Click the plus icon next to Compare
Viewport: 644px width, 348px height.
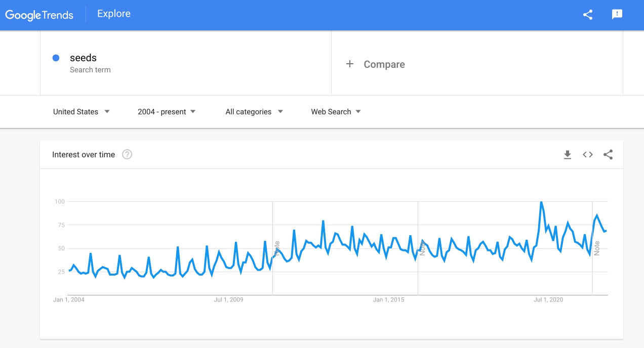pos(349,64)
